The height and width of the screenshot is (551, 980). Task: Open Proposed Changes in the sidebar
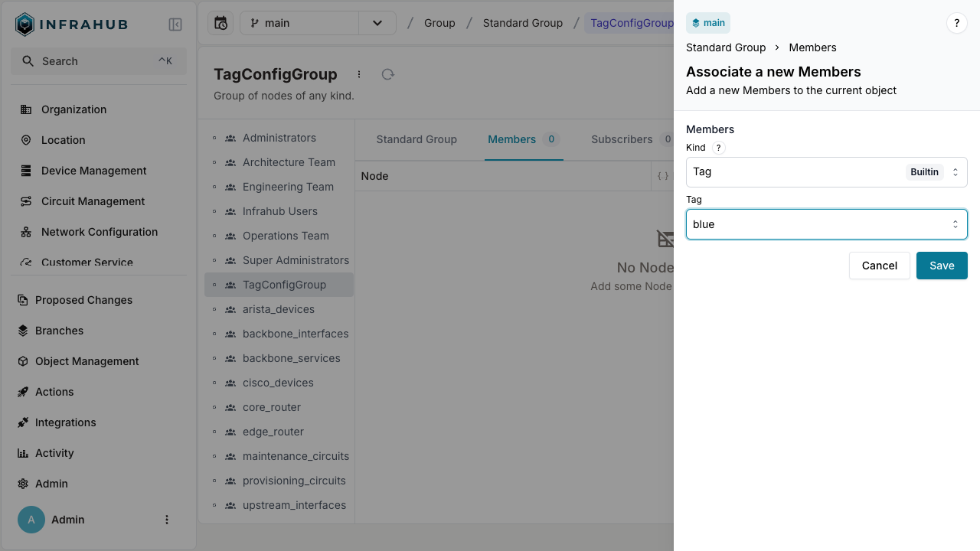coord(83,300)
